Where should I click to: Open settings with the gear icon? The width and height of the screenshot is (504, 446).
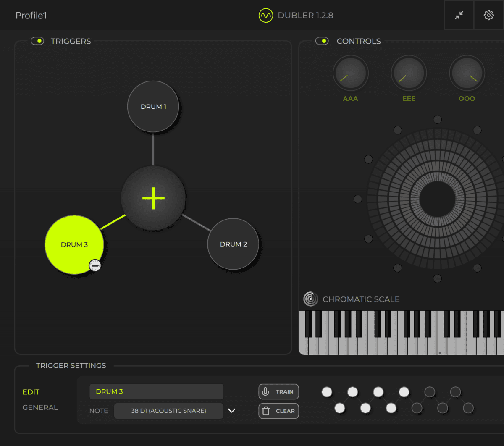pos(488,16)
